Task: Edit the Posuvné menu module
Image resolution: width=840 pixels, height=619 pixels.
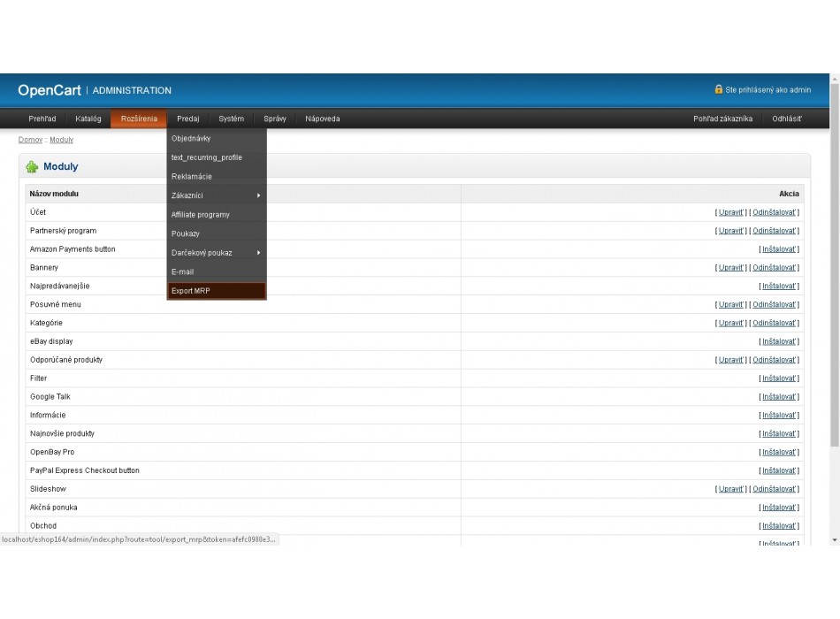Action: click(730, 304)
